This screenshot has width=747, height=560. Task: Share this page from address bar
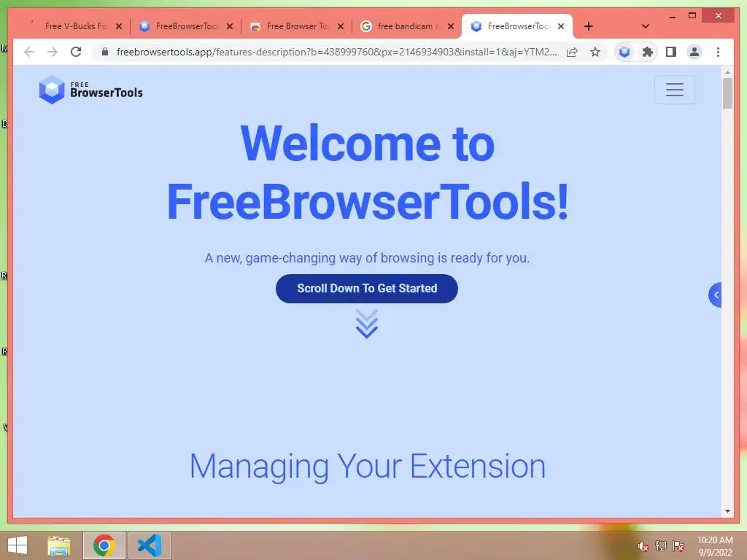coord(572,52)
